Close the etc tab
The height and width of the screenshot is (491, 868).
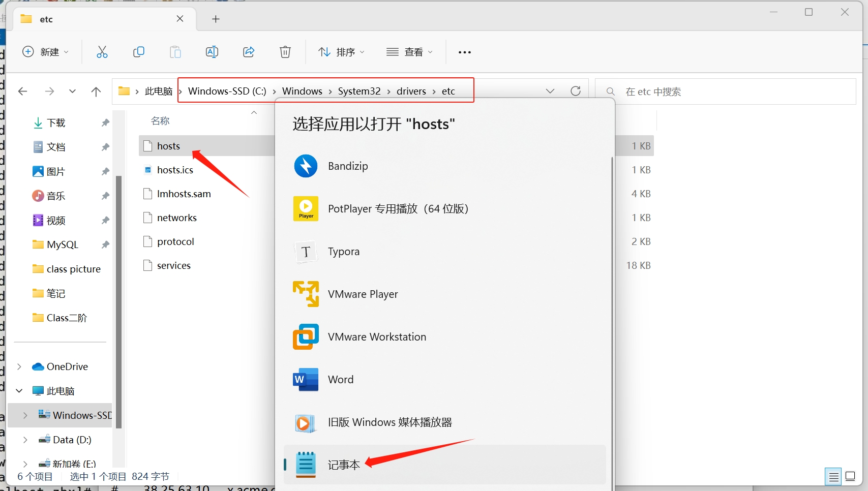[x=180, y=19]
